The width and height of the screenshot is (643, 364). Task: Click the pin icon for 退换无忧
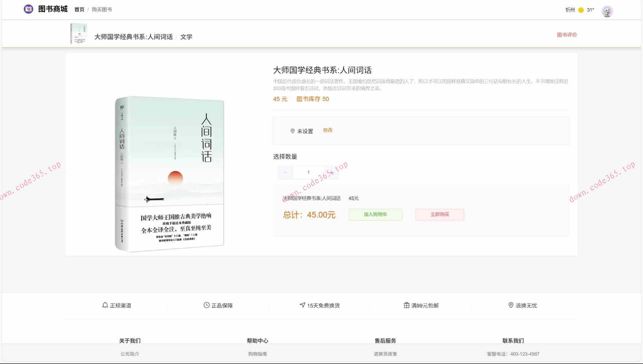coord(510,305)
